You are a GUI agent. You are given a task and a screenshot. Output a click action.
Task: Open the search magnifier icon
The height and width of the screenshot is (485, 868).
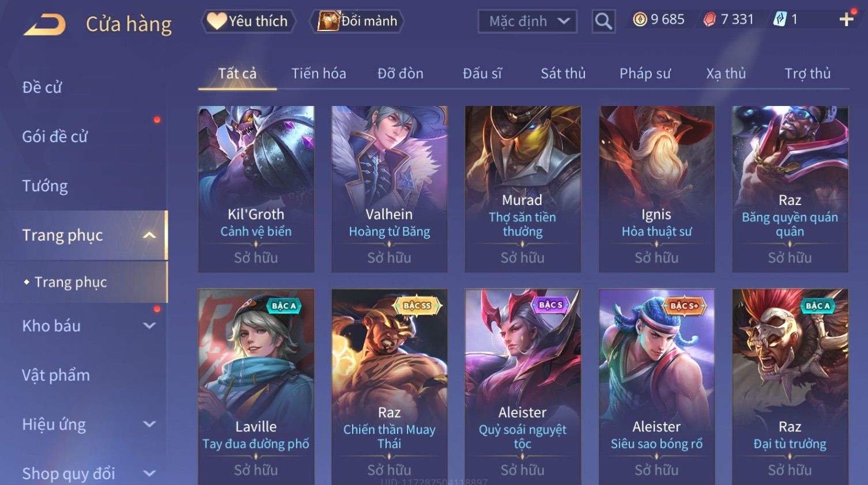(603, 21)
